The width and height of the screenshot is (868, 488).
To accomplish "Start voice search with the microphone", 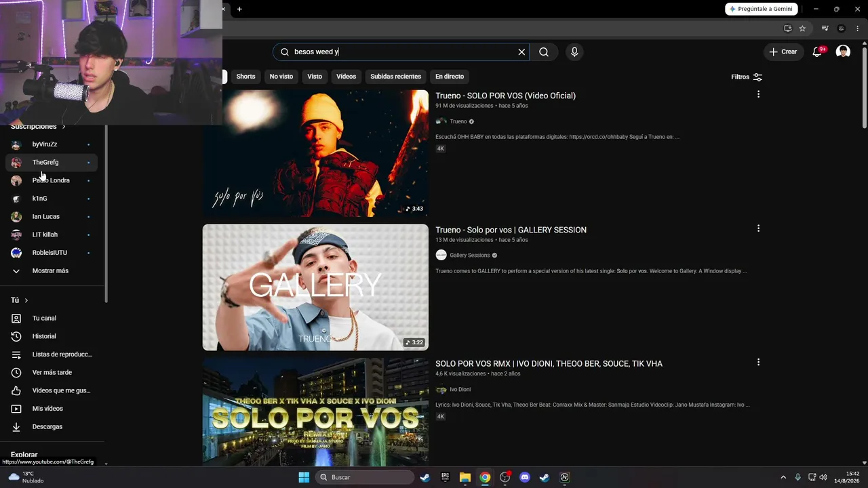I will click(574, 52).
